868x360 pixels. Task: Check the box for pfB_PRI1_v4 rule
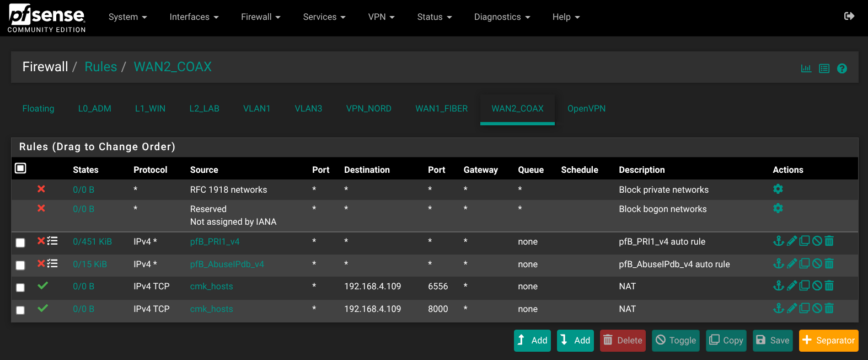(20, 243)
